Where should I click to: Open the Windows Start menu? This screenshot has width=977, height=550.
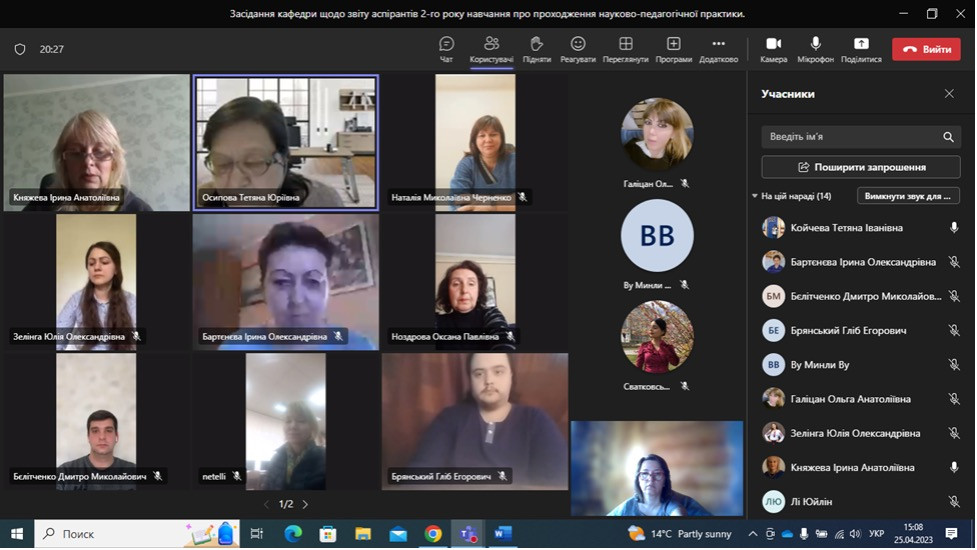[17, 534]
